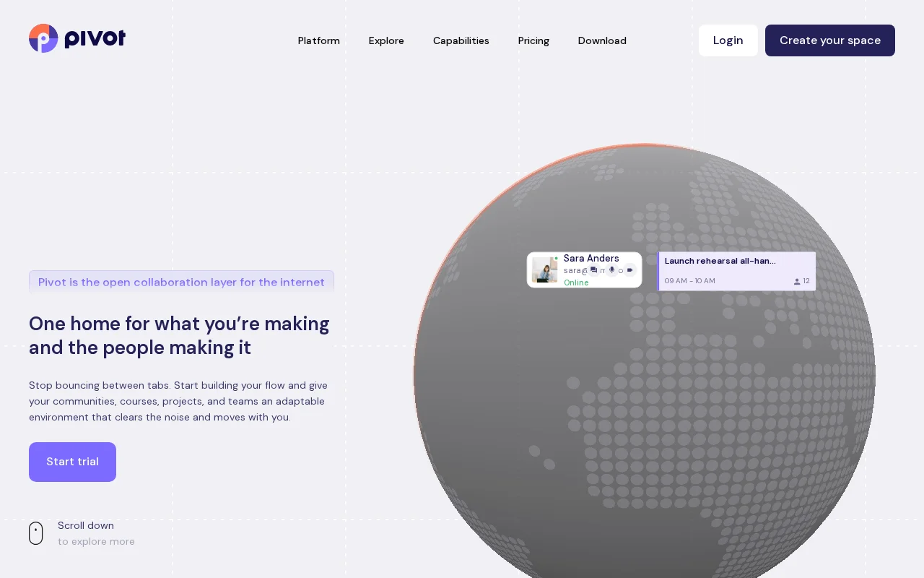Click the video camera icon on Sara's card
The width and height of the screenshot is (924, 578).
[x=629, y=270]
